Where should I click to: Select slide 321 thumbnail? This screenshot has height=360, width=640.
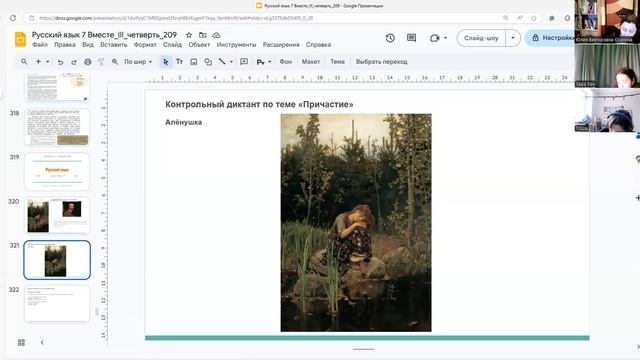pos(57,260)
